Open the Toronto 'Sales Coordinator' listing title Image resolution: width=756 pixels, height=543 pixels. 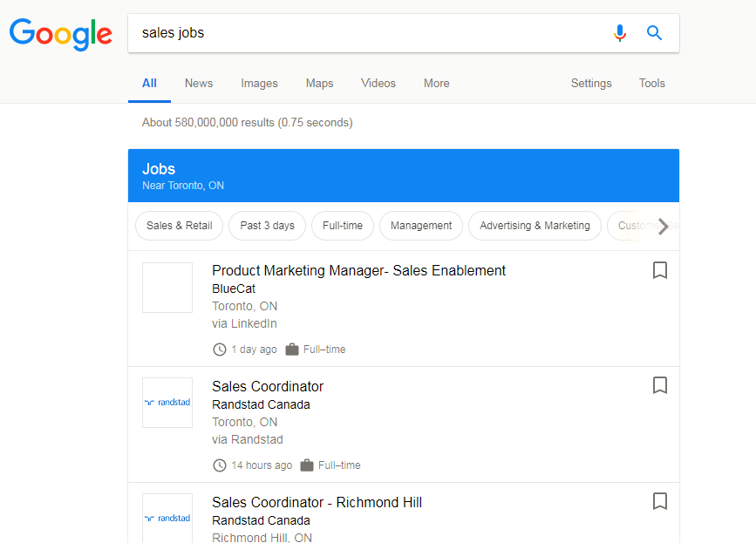click(268, 386)
